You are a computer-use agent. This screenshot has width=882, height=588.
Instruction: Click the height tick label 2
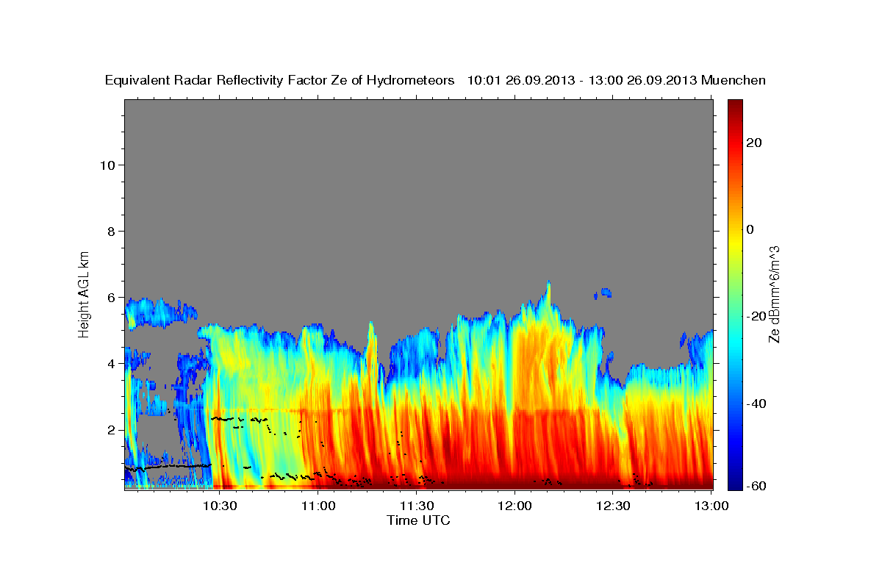click(x=112, y=430)
